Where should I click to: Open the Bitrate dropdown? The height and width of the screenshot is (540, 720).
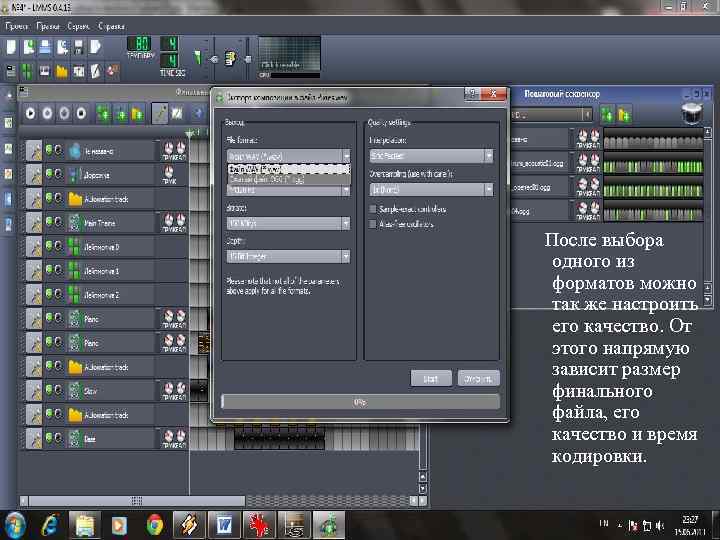289,223
